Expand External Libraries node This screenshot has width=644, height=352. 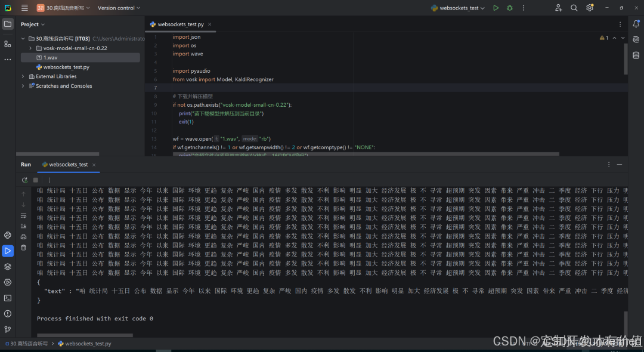(x=23, y=76)
